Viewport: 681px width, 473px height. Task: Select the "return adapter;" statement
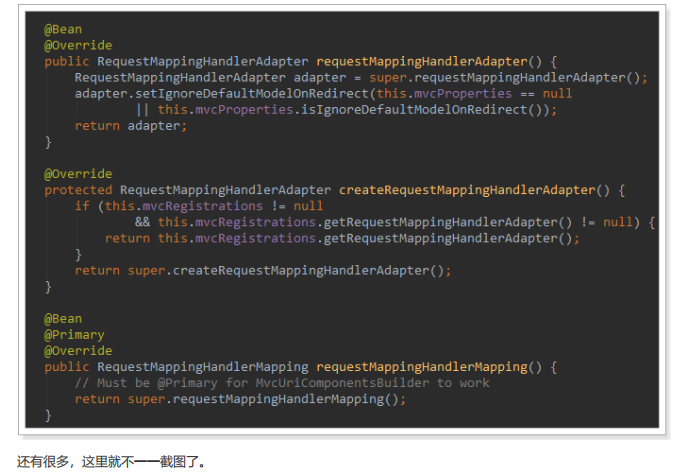(x=131, y=126)
